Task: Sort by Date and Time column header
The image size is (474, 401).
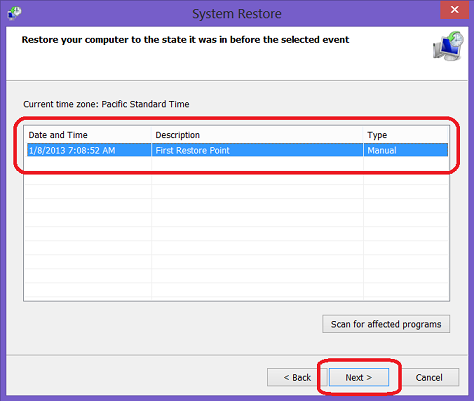Action: tap(88, 135)
